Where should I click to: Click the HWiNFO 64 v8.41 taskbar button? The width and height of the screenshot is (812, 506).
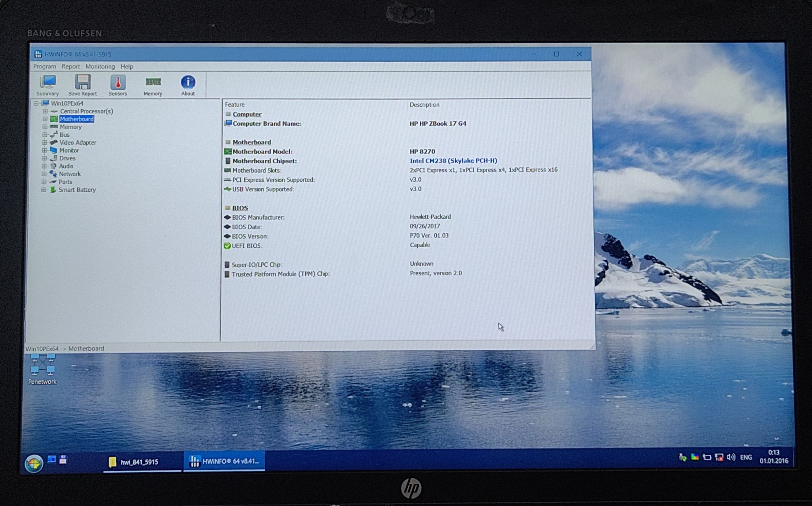point(224,461)
